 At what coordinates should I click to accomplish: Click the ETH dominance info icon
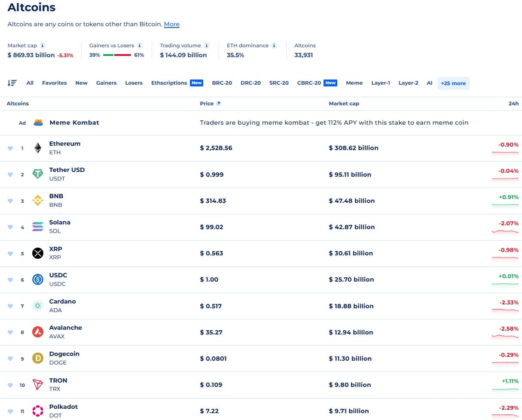(274, 46)
